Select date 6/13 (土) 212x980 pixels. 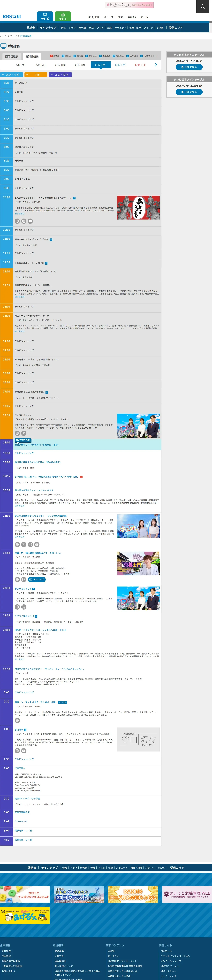(x=121, y=65)
